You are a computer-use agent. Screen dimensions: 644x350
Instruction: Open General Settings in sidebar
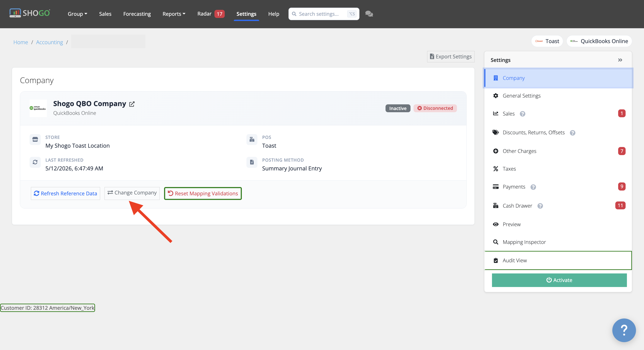pyautogui.click(x=558, y=96)
